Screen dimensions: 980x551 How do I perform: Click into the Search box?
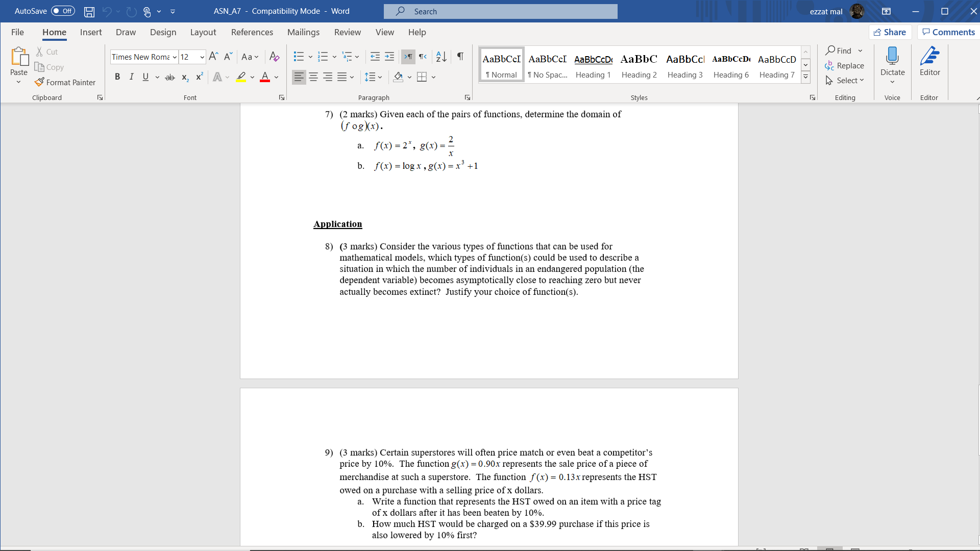500,11
